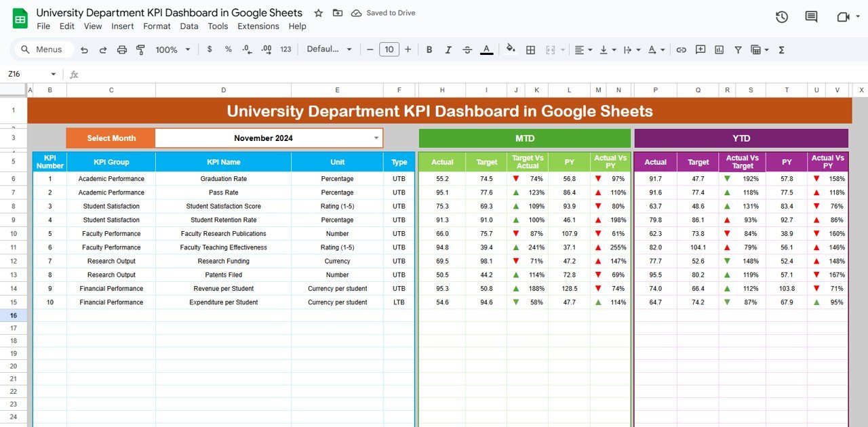Screen dimensions: 868x427
Task: Open the November 2024 month selector
Action: tap(269, 138)
